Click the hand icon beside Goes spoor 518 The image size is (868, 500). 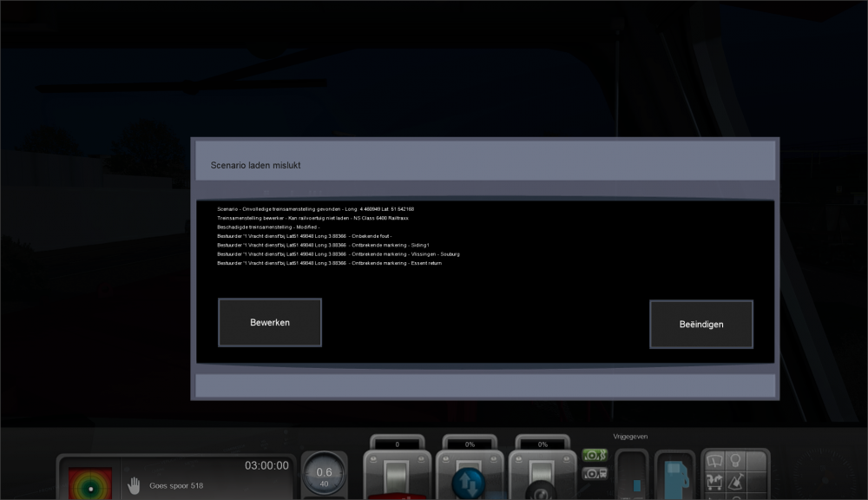tap(134, 485)
